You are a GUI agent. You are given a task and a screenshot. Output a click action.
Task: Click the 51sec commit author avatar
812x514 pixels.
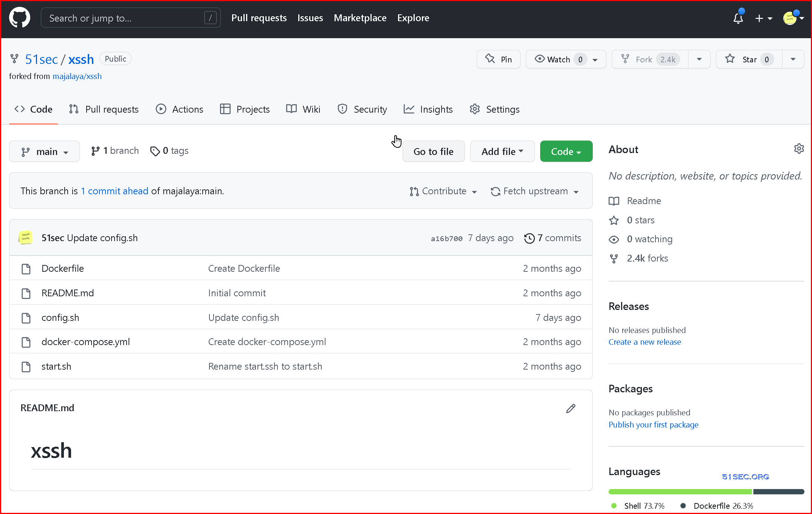coord(26,238)
